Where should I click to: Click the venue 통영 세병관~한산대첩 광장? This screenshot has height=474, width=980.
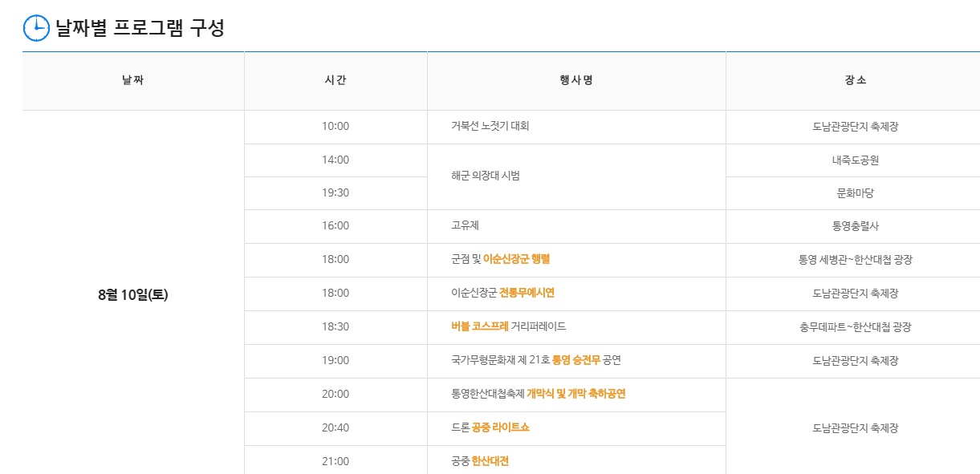[856, 260]
